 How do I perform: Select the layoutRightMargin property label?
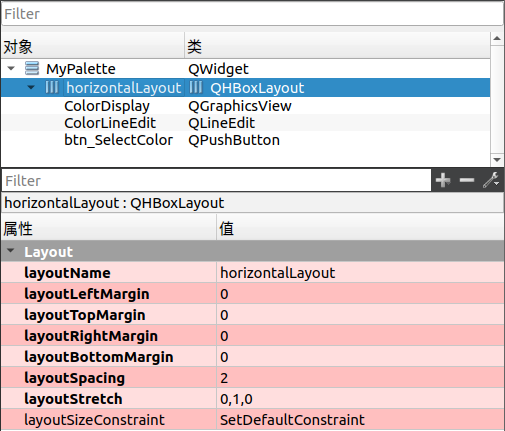click(x=91, y=336)
